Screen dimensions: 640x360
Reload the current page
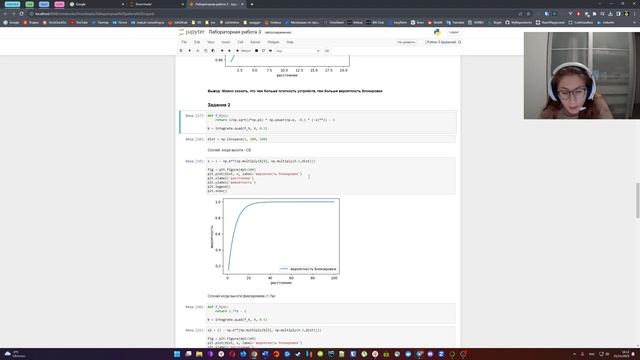pyautogui.click(x=21, y=13)
